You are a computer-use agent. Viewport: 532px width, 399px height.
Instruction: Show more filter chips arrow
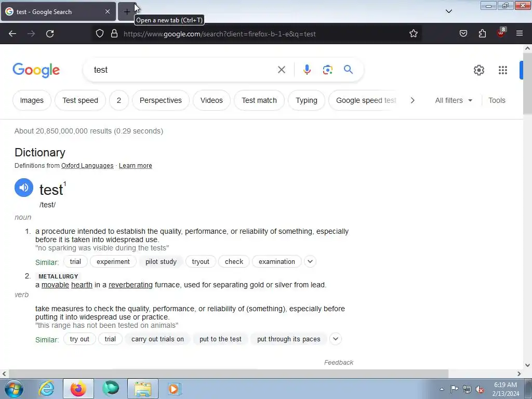(413, 100)
